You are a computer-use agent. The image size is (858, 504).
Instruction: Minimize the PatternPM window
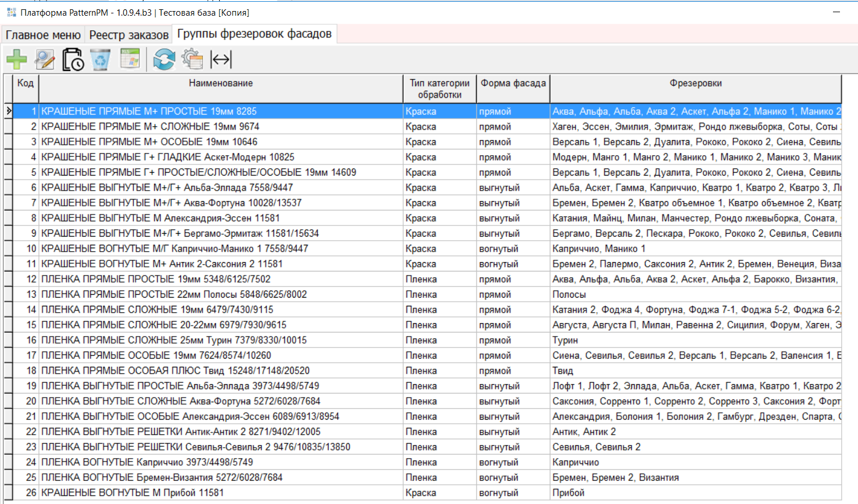click(836, 12)
